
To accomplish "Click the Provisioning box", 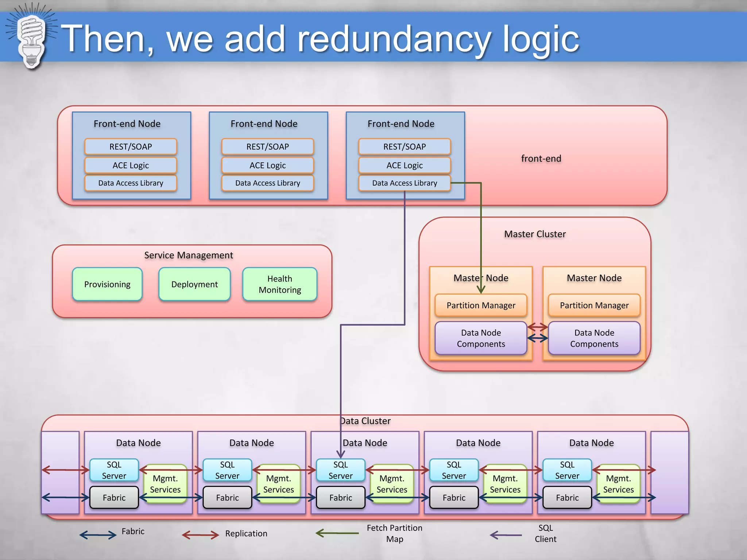I will click(107, 284).
